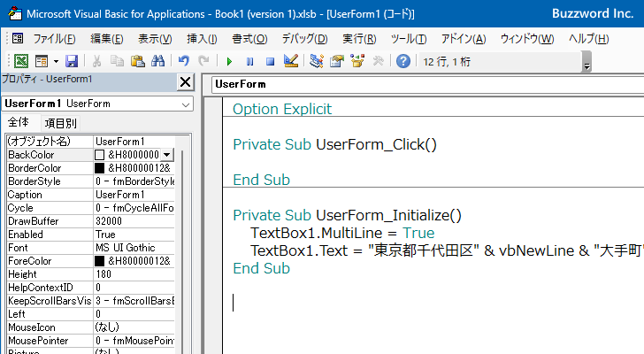Close the プロパティ - UserForm1 panel
644x354 pixels.
pyautogui.click(x=185, y=82)
